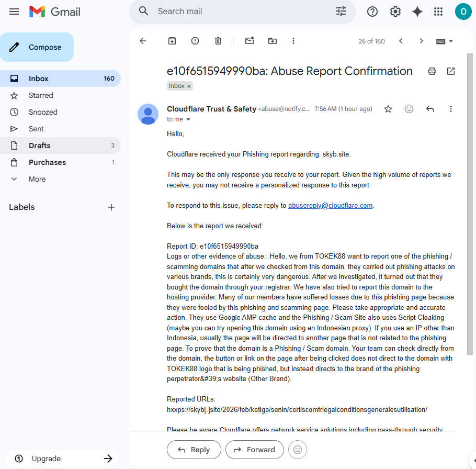The image size is (476, 469).
Task: Print the conversation
Action: (x=432, y=71)
